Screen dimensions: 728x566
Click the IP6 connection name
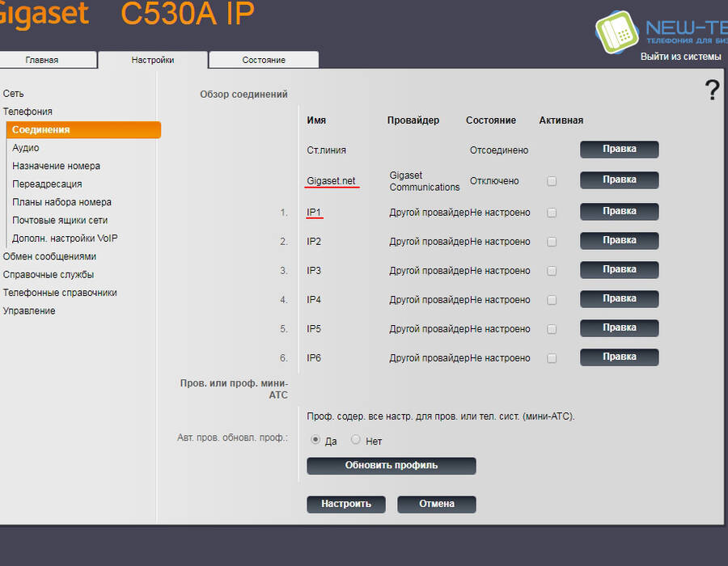(314, 358)
